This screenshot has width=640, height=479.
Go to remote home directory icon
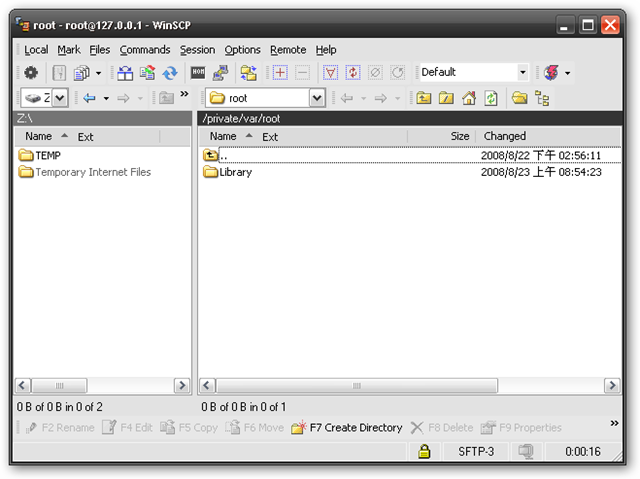469,98
